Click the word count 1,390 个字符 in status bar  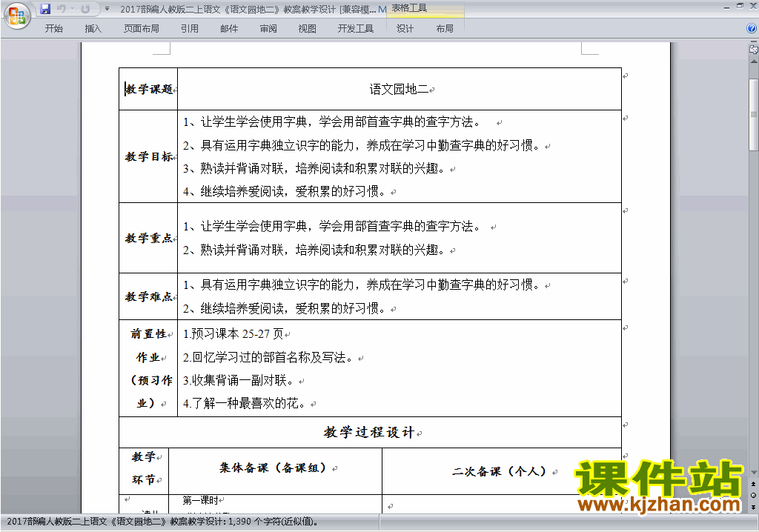(274, 522)
